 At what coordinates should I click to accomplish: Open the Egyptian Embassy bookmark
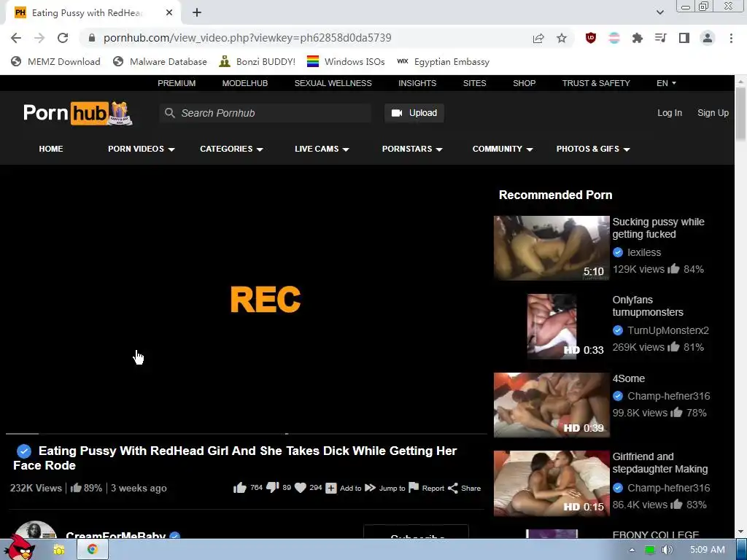443,61
